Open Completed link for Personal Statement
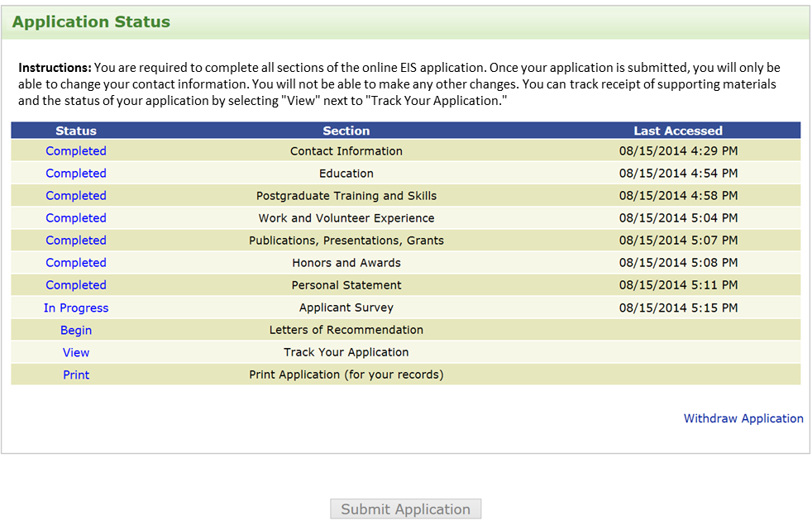 click(76, 285)
